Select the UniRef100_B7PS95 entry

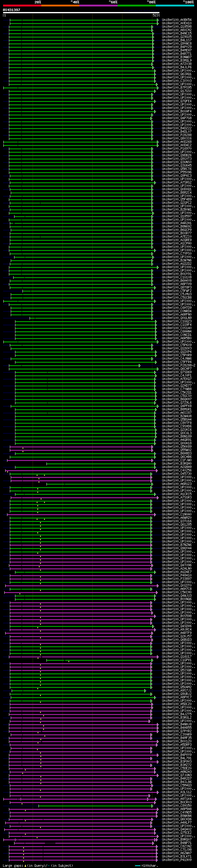click(176, 88)
